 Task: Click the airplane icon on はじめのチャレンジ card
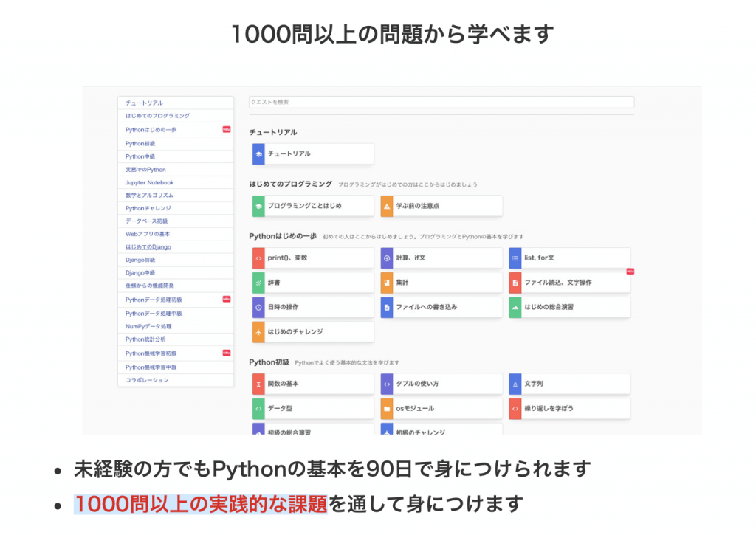[258, 332]
